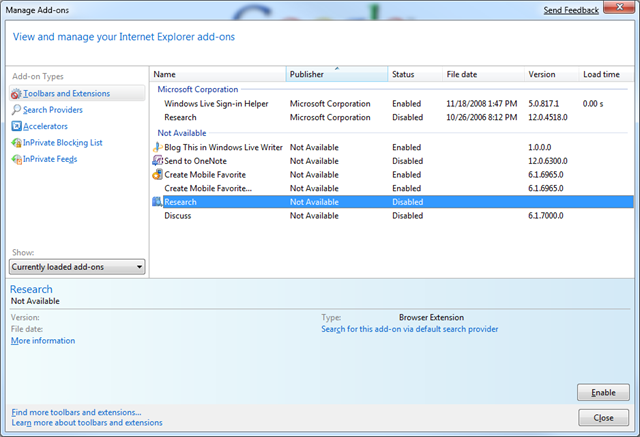Sort by the Status column header
This screenshot has width=640, height=437.
(415, 74)
